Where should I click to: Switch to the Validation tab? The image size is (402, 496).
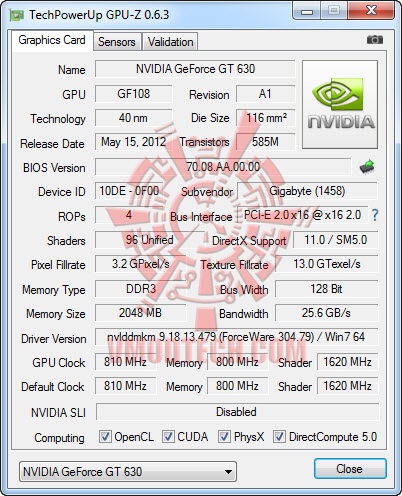coord(170,42)
